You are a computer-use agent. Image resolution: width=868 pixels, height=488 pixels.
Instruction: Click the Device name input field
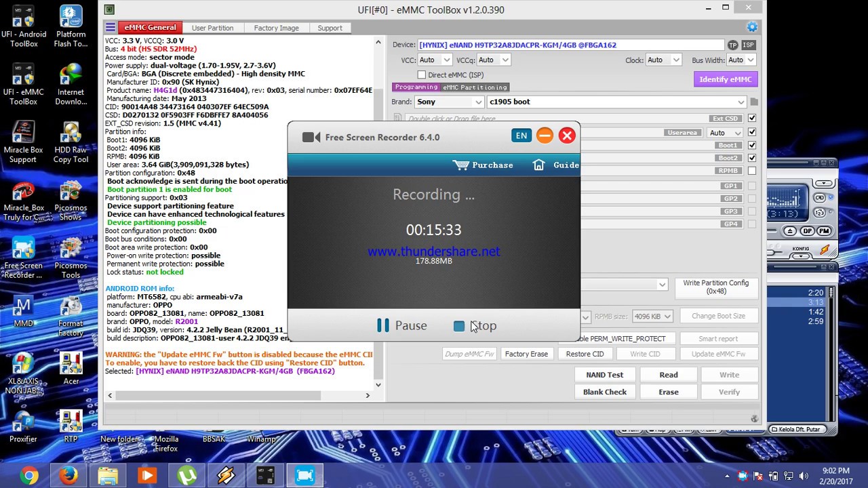pyautogui.click(x=570, y=45)
